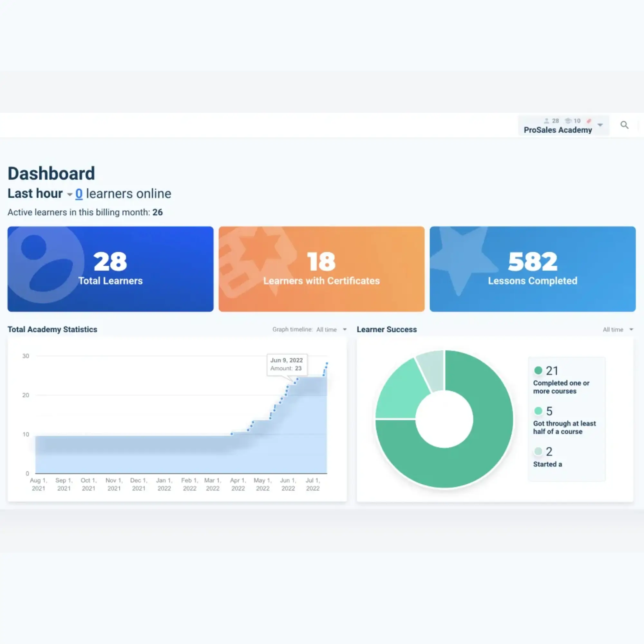Open search using the magnifier icon

(x=624, y=125)
